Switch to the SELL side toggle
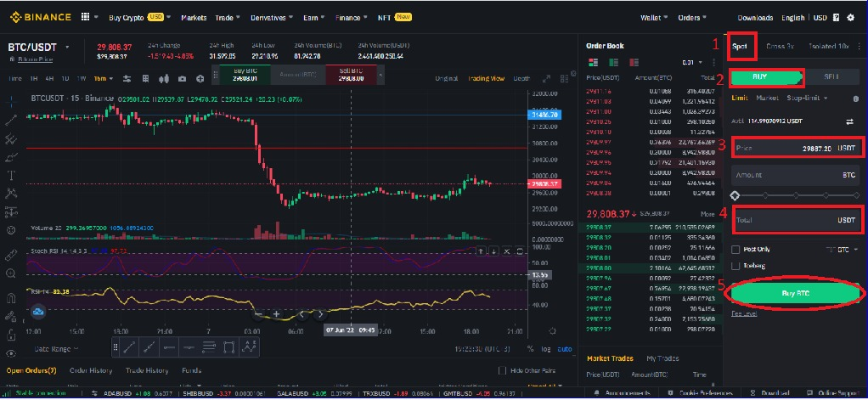Screen dimensions: 868x400 click(x=831, y=77)
